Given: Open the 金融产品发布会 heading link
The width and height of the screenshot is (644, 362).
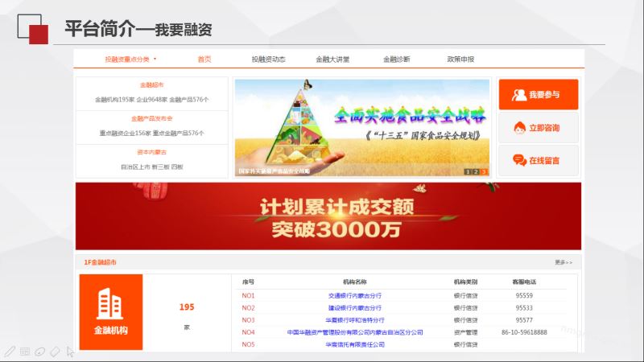Looking at the screenshot, I should click(x=151, y=118).
